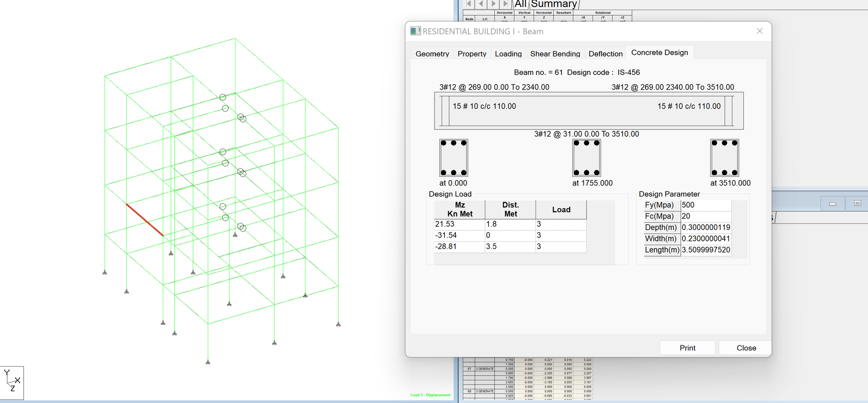Click the Depth(m) value 0.3000000119

point(706,227)
